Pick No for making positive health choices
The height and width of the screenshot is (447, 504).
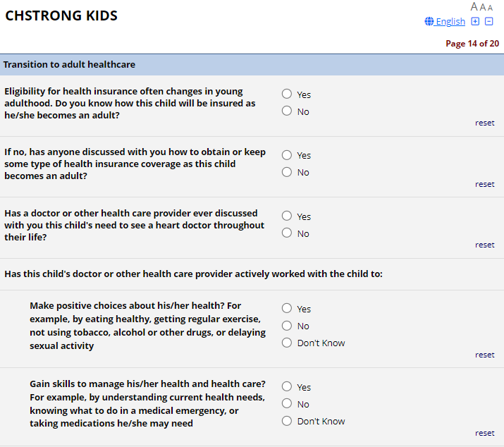click(x=287, y=326)
